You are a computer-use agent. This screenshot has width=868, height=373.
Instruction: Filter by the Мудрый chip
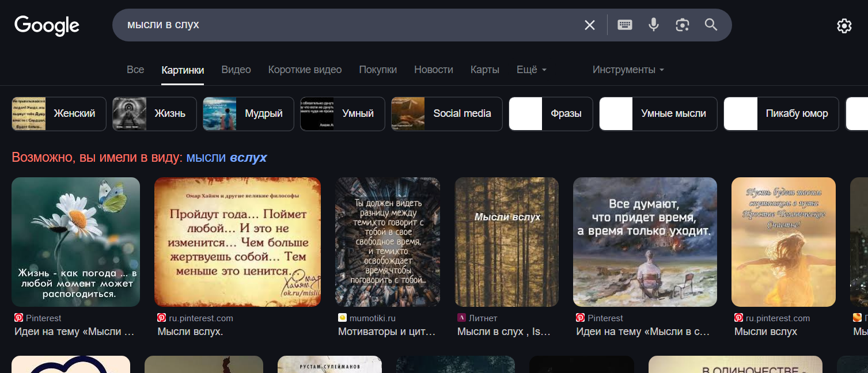coord(248,114)
